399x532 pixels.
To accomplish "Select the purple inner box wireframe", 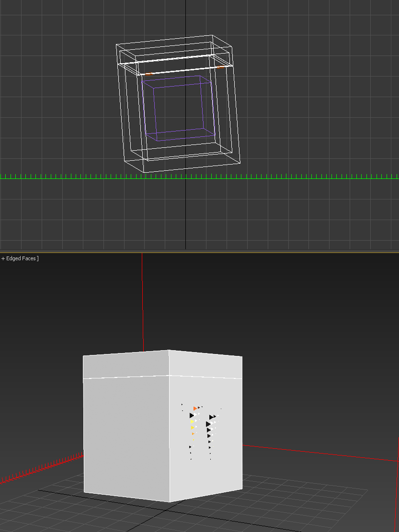I will [179, 108].
